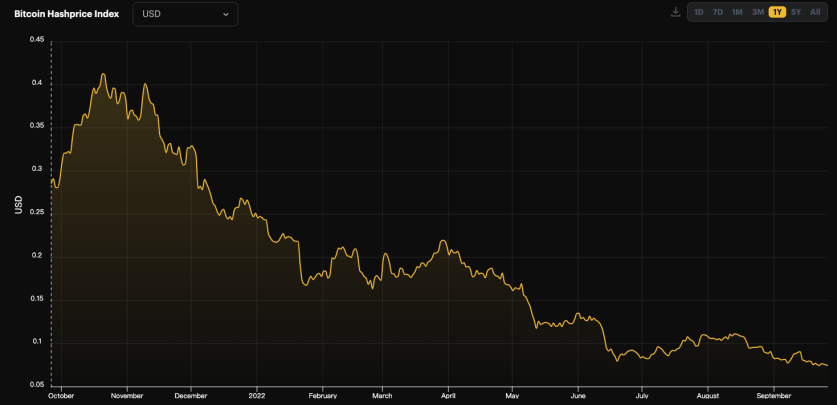837x405 pixels.
Task: Click the USD vertical axis title
Action: coord(19,205)
